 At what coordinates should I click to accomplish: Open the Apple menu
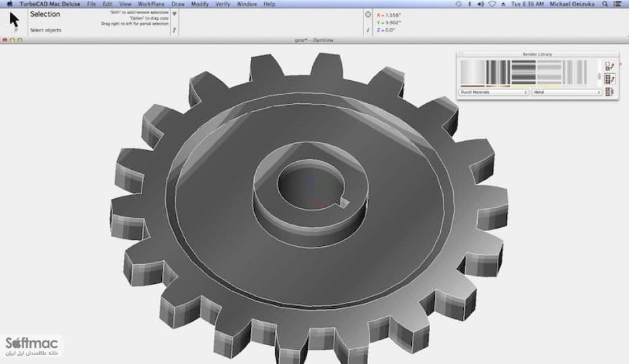9,4
